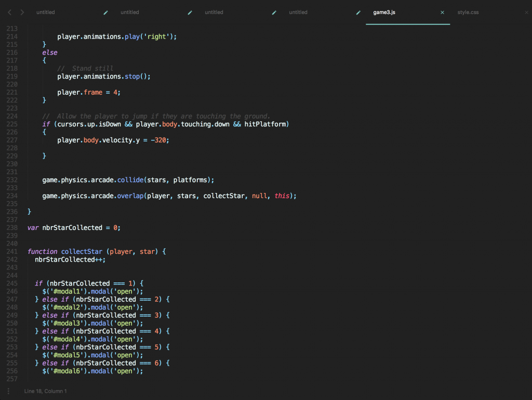532x400 pixels.
Task: Click the 'else if (nbrStarCollected === 2)' line
Action: tap(102, 300)
